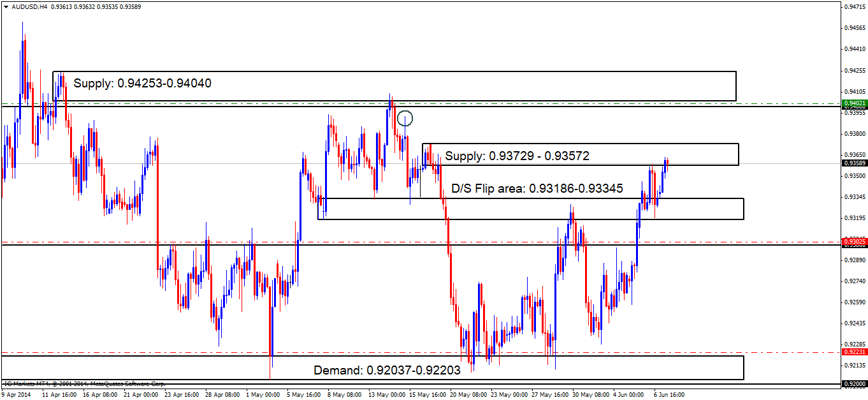Click the 0.93500 value on price scale
The width and height of the screenshot is (868, 400).
point(855,176)
